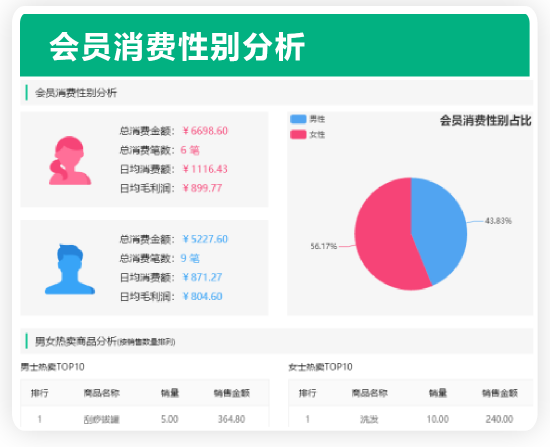The height and width of the screenshot is (447, 550).
Task: Click the blue male member avatar icon
Action: click(70, 269)
